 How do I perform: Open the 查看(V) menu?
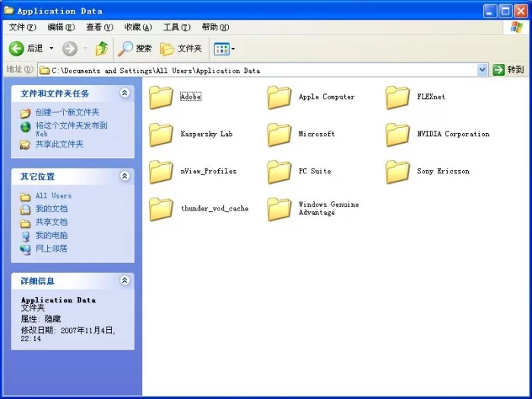coord(100,27)
